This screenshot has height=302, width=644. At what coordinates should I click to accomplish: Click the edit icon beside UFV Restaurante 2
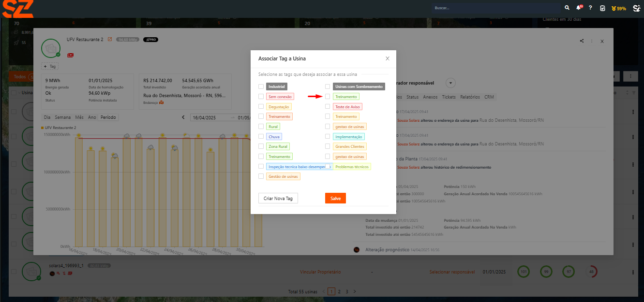tap(110, 39)
